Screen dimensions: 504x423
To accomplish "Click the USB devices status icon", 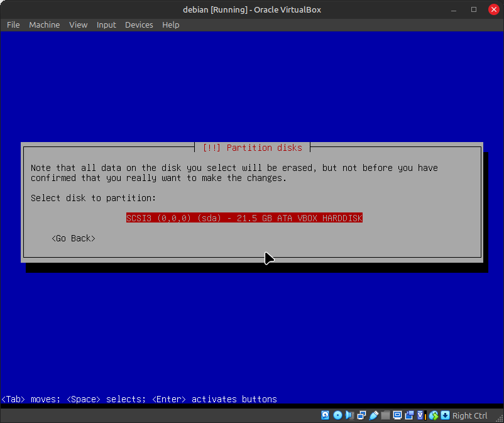I will [373, 415].
